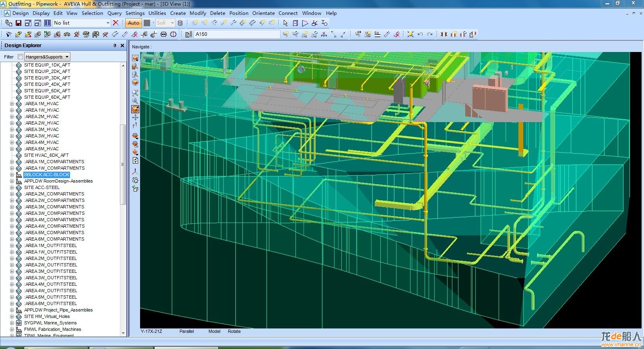Click the list grid icon beside No list
Image resolution: width=644 pixels, height=349 pixels.
[x=47, y=23]
